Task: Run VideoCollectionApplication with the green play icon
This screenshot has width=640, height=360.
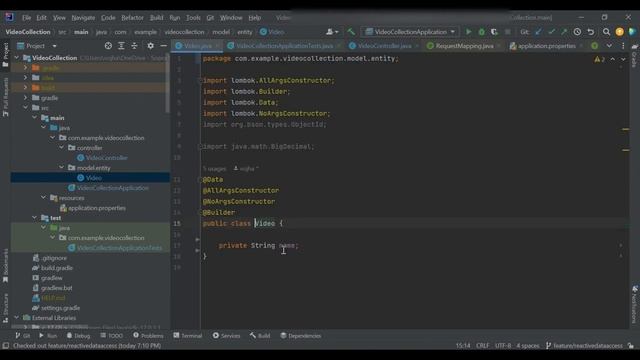Action: click(x=469, y=32)
